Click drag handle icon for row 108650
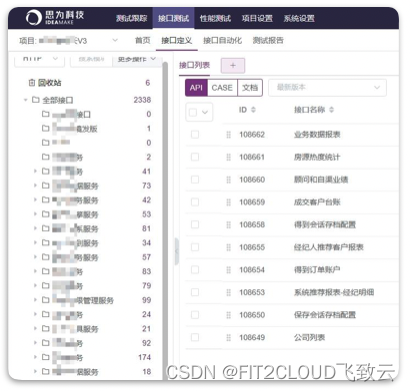This screenshot has width=410, height=391. [x=228, y=315]
